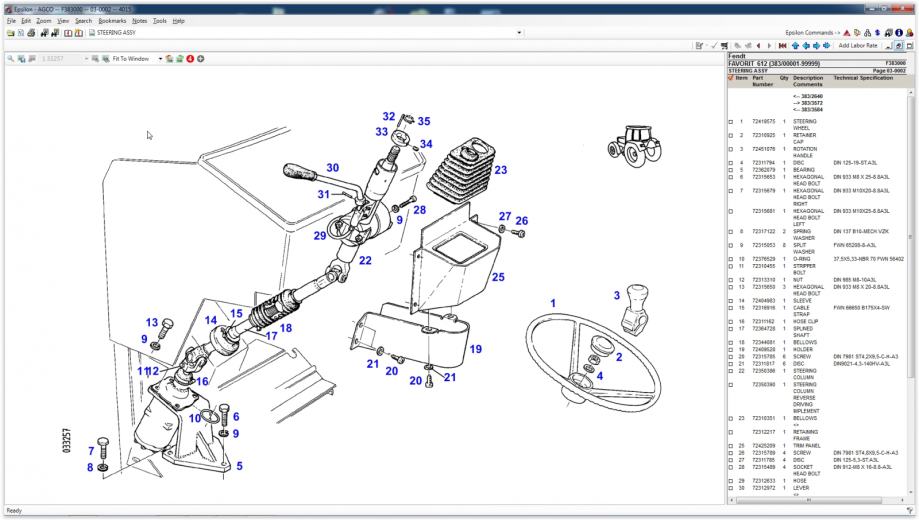Screen dimensions: 919x520
Task: Tick the checkbox for item 10 O-RING
Action: point(731,259)
